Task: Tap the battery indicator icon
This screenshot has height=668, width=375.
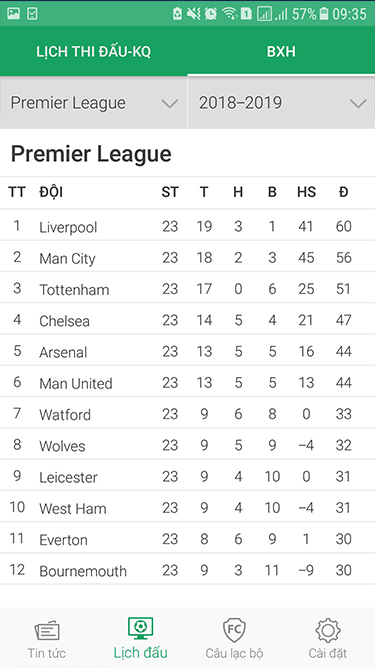Action: click(x=324, y=14)
